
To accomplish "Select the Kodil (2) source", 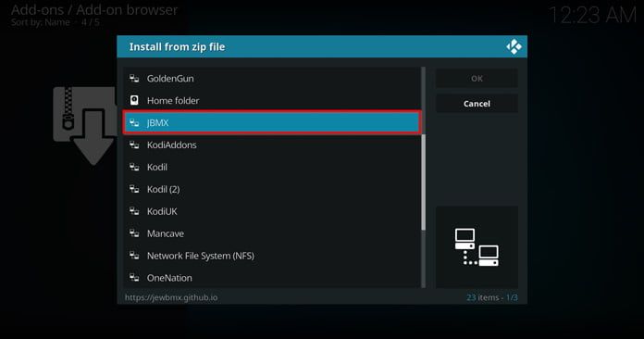I will (x=271, y=190).
